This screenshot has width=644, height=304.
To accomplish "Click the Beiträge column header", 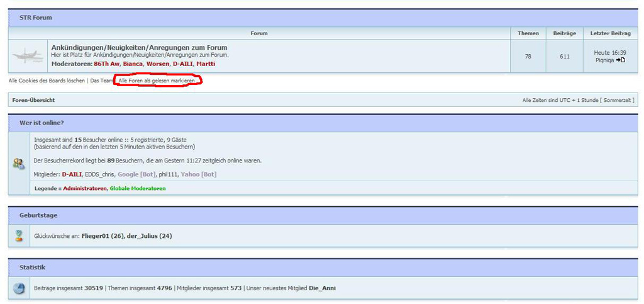I will pos(564,33).
